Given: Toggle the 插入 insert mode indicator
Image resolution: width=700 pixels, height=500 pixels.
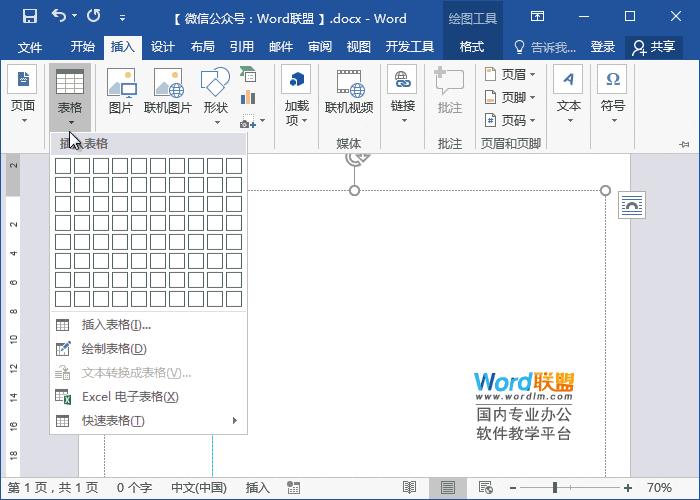Looking at the screenshot, I should coord(258,488).
